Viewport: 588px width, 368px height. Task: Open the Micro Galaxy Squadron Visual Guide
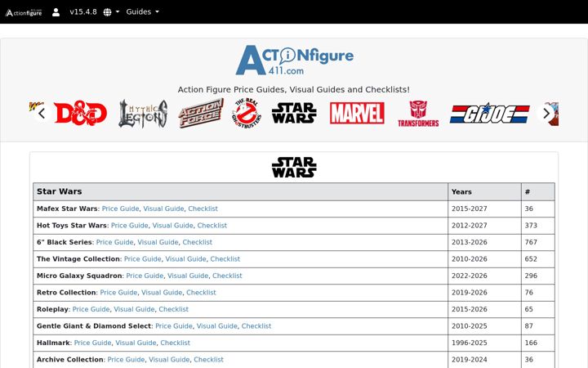click(188, 276)
